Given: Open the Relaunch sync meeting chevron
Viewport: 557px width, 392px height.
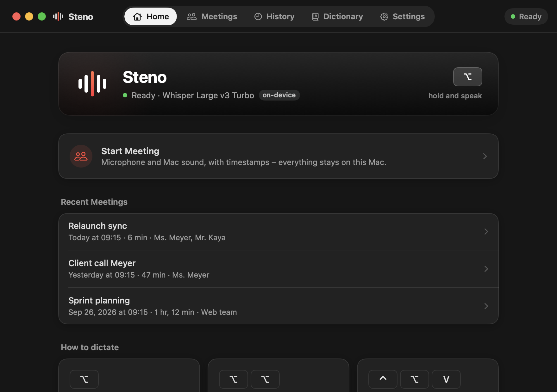Looking at the screenshot, I should tap(486, 232).
